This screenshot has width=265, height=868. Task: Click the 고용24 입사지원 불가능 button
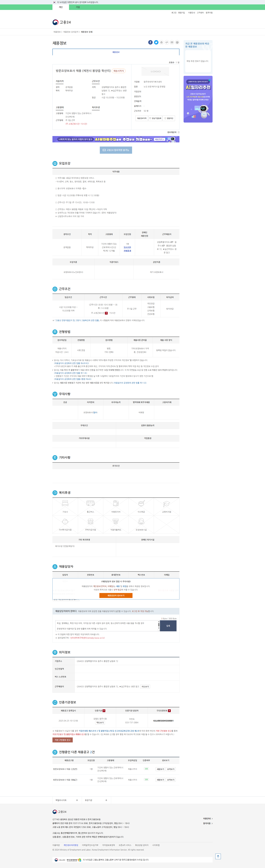116,150
